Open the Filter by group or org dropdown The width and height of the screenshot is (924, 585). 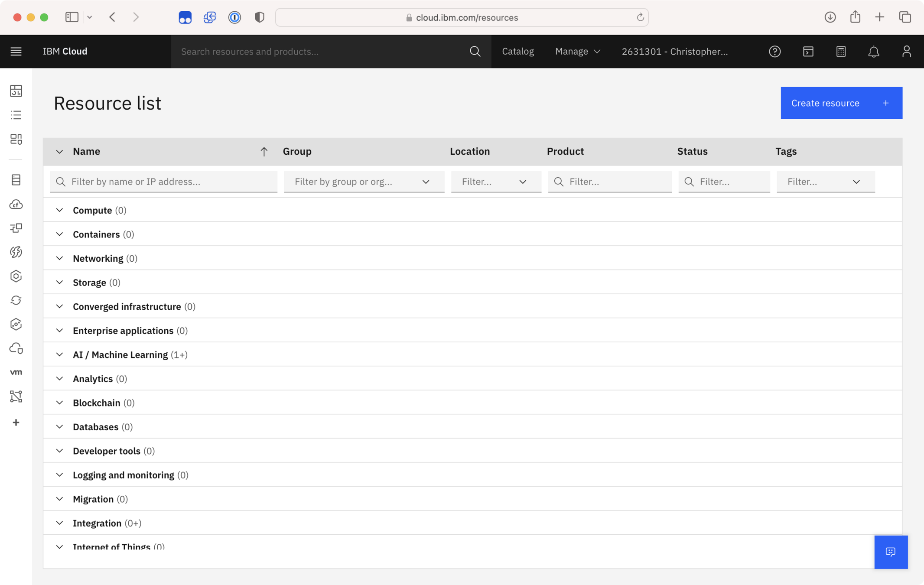[364, 182]
